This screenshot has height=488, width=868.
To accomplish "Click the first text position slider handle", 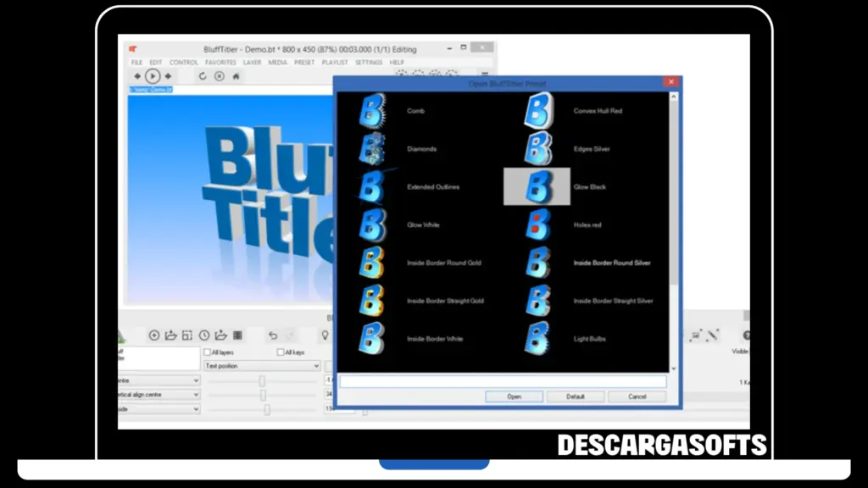I will (262, 381).
